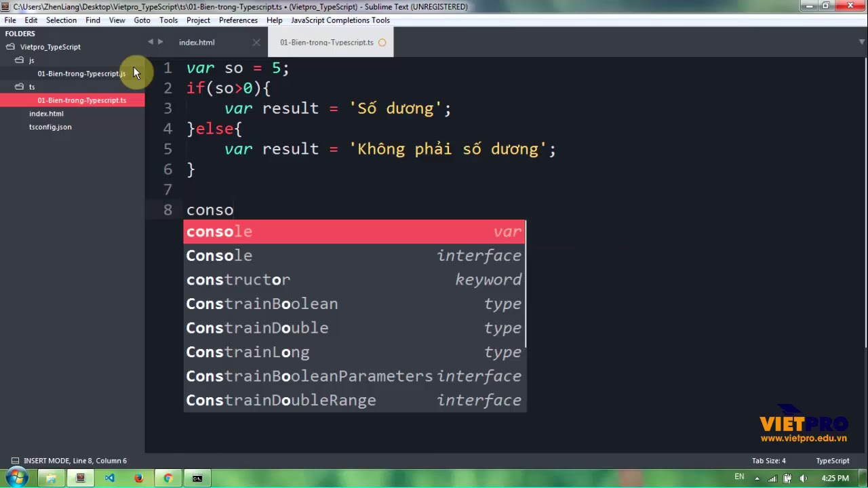
Task: Choose the 'Console' interface autocomplete suggestion
Action: tap(354, 256)
